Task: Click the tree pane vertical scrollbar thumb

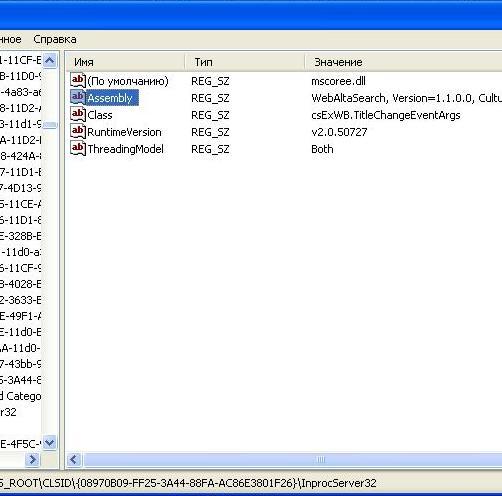Action: point(50,125)
